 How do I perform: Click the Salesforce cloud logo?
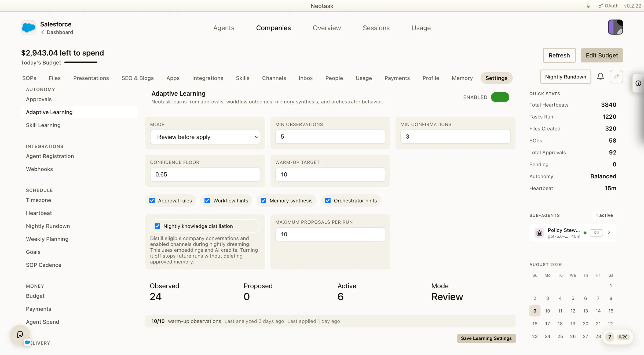(28, 28)
